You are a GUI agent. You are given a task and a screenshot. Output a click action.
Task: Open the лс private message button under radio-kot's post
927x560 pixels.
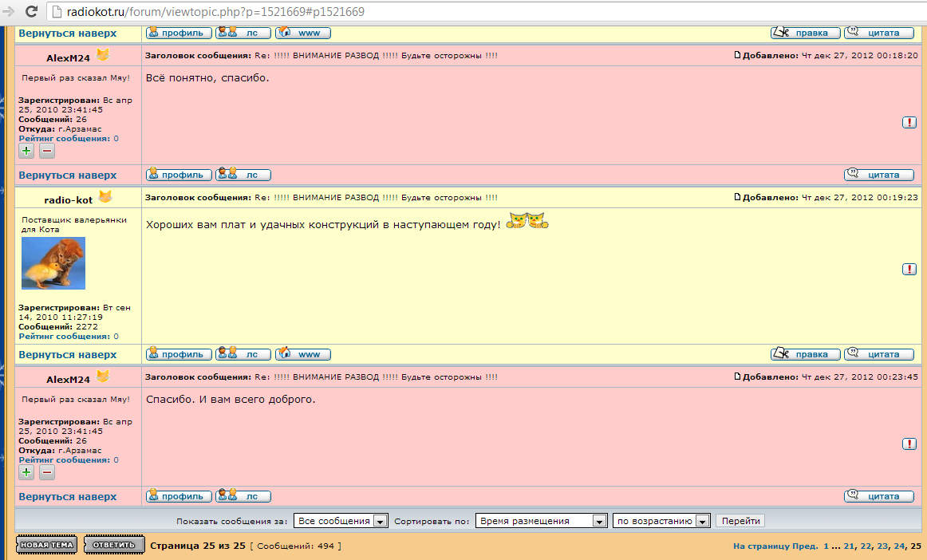tap(243, 354)
